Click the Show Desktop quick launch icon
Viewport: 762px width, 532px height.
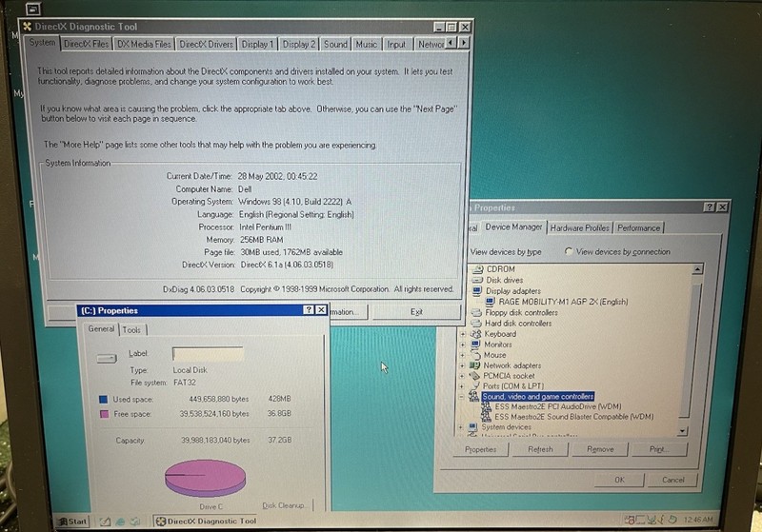point(105,522)
